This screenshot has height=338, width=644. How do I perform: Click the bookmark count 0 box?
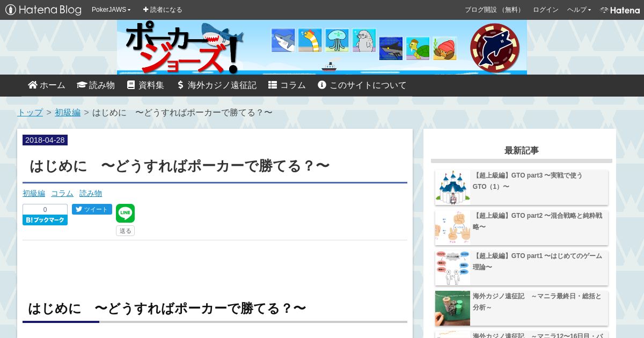pos(45,210)
